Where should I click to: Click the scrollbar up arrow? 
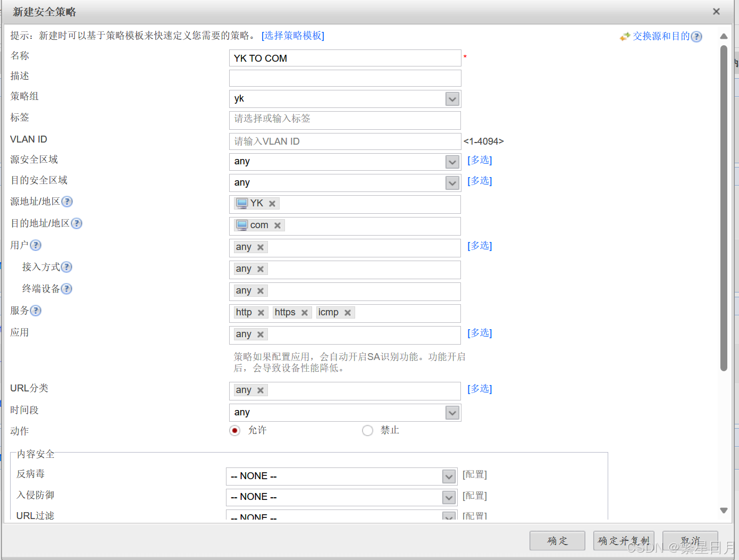pyautogui.click(x=724, y=36)
